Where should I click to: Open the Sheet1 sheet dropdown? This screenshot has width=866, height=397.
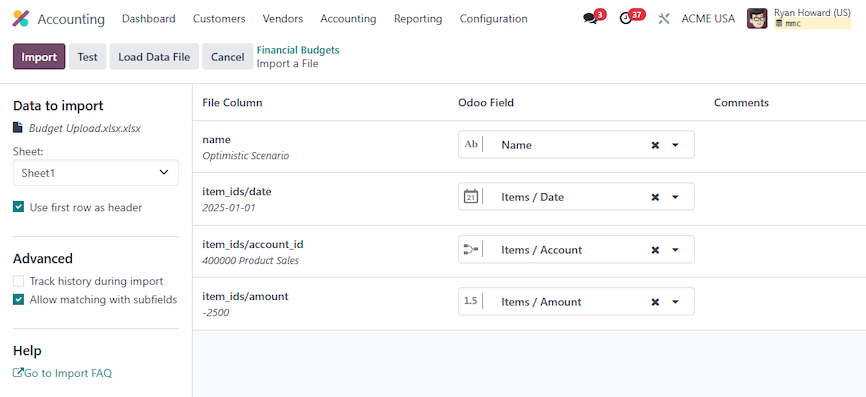96,173
